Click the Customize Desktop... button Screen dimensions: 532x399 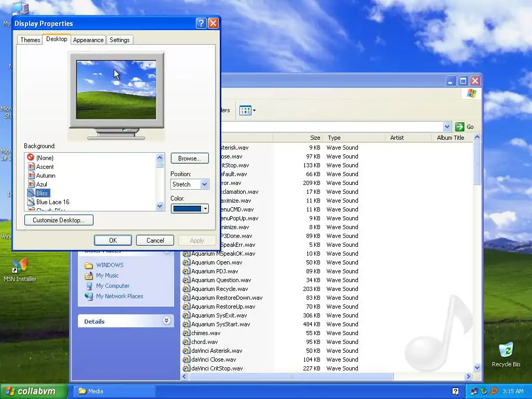click(59, 220)
